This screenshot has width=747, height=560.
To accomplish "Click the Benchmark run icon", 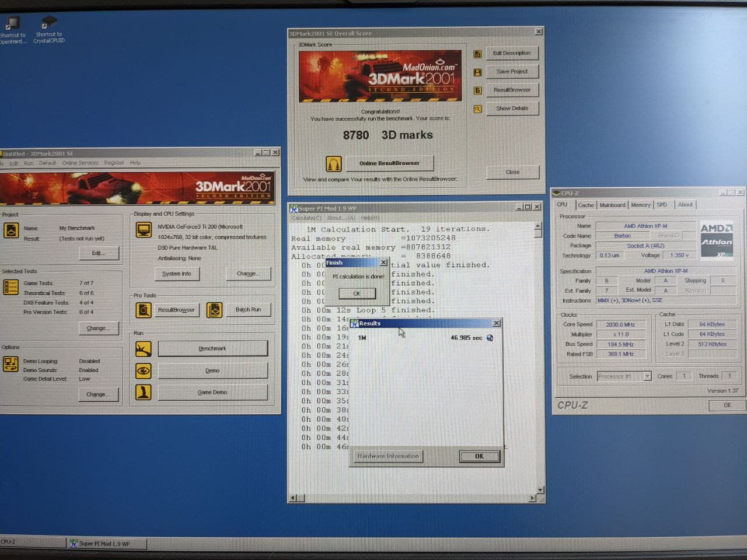I will (x=144, y=349).
